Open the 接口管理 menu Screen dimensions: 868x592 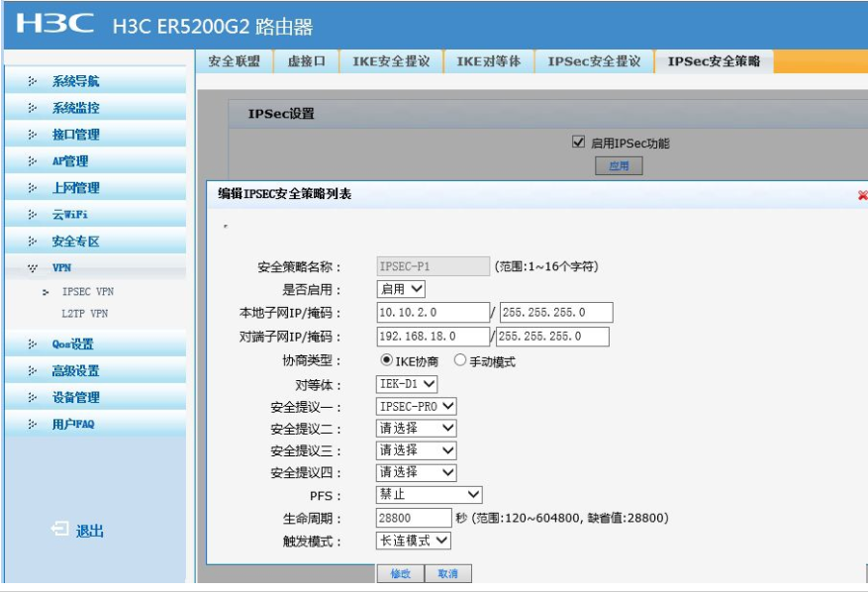[95, 134]
